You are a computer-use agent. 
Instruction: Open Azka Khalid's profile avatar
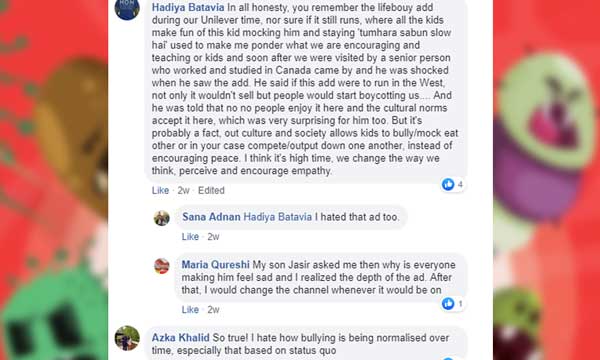tap(127, 338)
